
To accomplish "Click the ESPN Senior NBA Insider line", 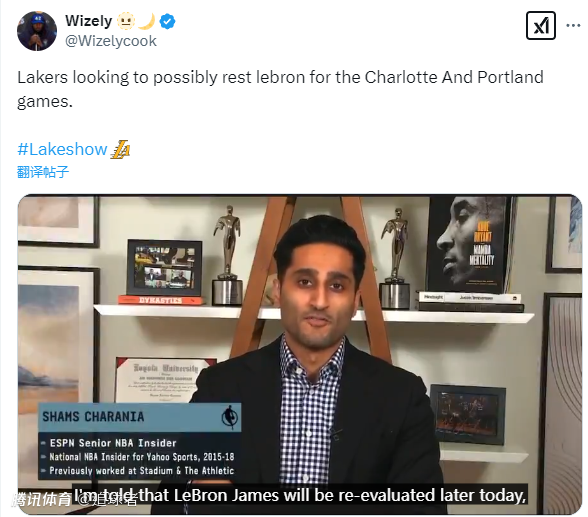I will click(x=112, y=443).
